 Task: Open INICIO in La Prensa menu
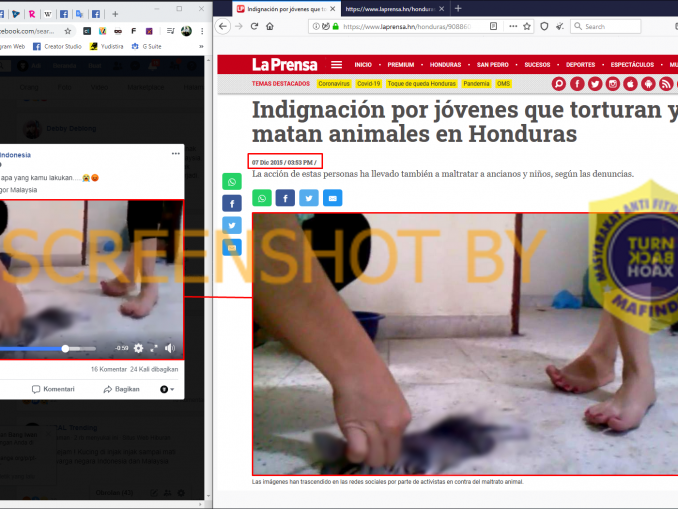[x=363, y=65]
